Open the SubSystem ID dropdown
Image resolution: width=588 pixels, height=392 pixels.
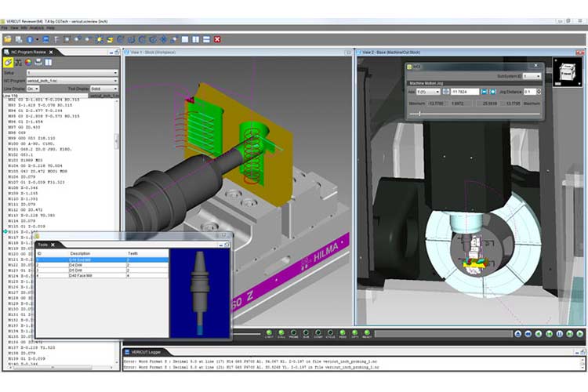532,76
